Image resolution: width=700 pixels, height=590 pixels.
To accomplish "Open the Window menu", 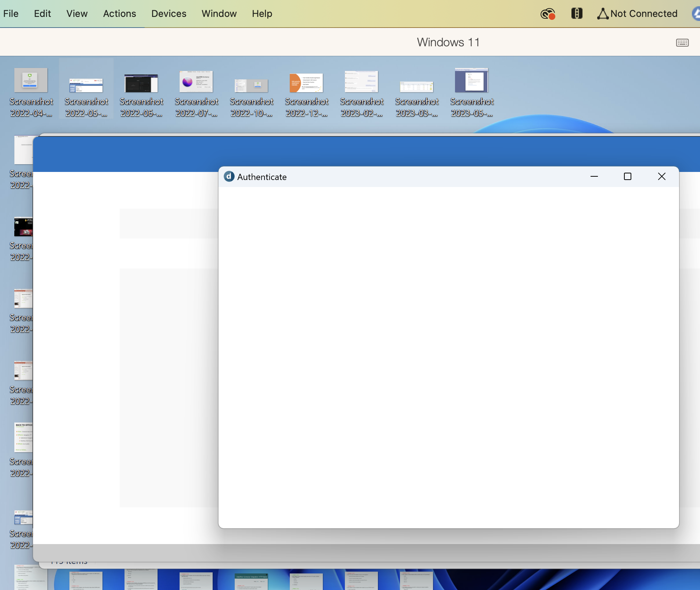I will click(x=219, y=14).
